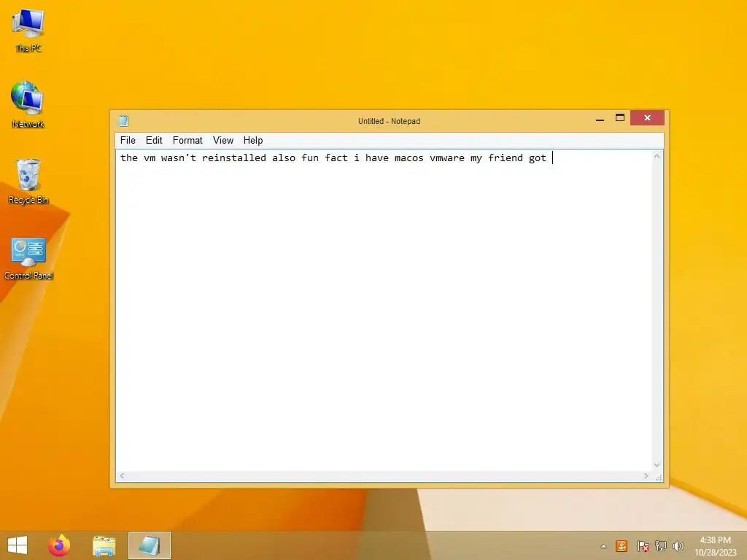
Task: Open the Help menu in Notepad
Action: 253,141
